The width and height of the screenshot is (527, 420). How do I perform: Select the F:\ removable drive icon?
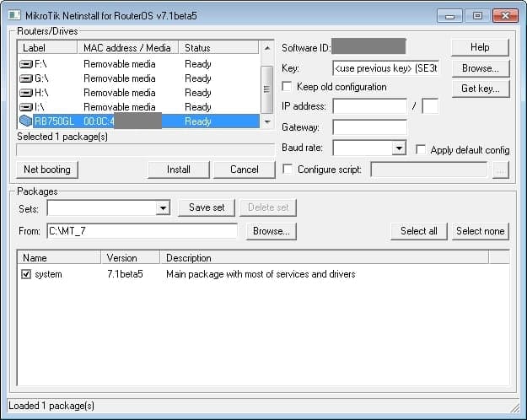(x=26, y=64)
